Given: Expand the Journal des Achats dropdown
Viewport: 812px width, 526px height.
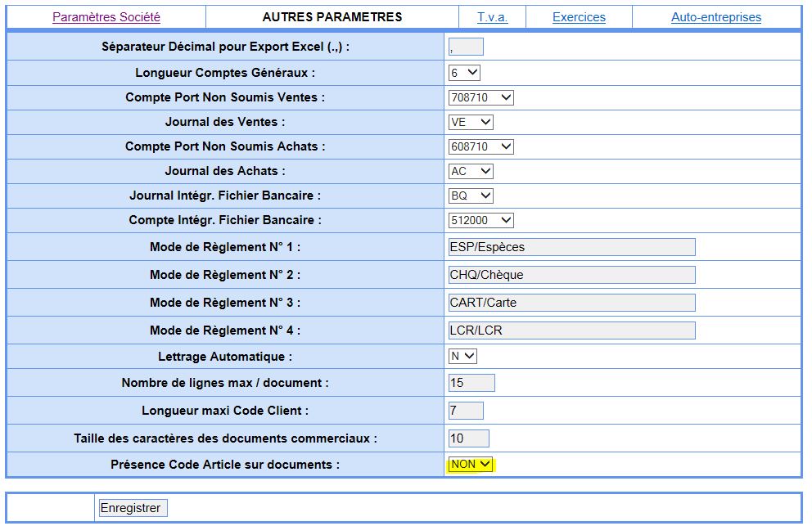Looking at the screenshot, I should tap(471, 171).
